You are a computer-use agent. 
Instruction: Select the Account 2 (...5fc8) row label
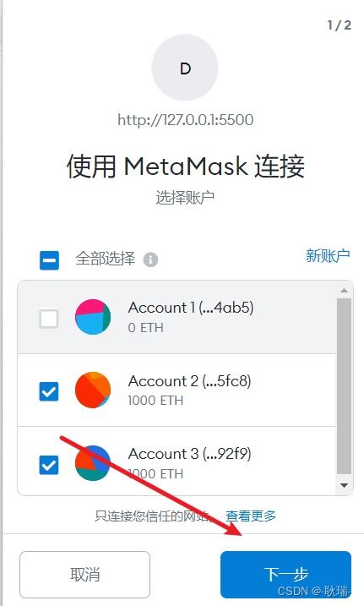189,381
